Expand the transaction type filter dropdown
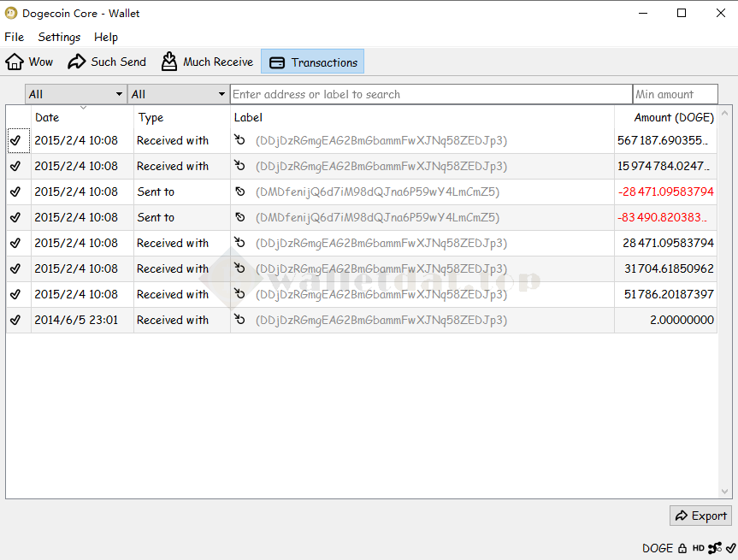Viewport: 738px width, 560px height. pos(178,94)
